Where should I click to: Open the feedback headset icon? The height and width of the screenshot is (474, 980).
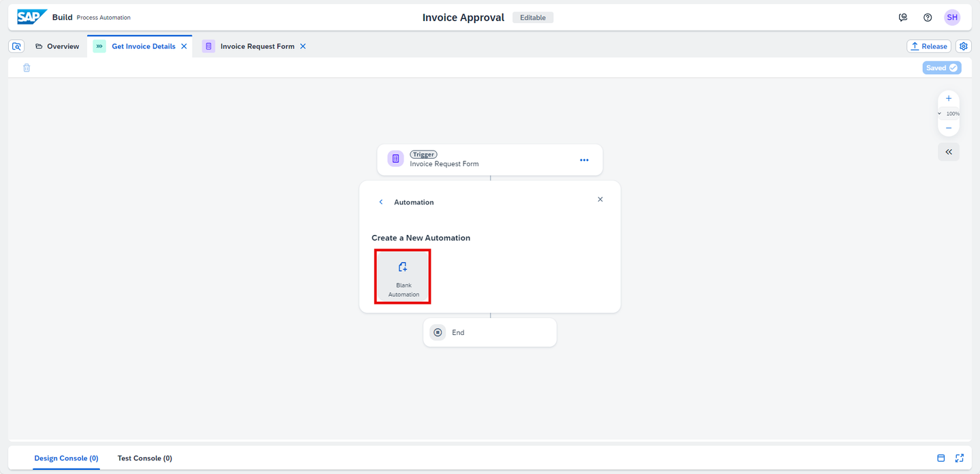tap(903, 18)
